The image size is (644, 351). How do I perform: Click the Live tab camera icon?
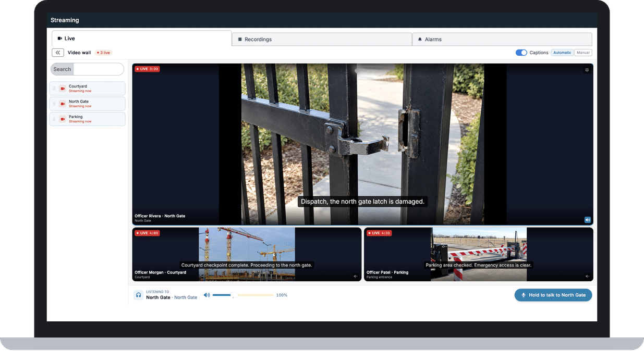pyautogui.click(x=60, y=39)
